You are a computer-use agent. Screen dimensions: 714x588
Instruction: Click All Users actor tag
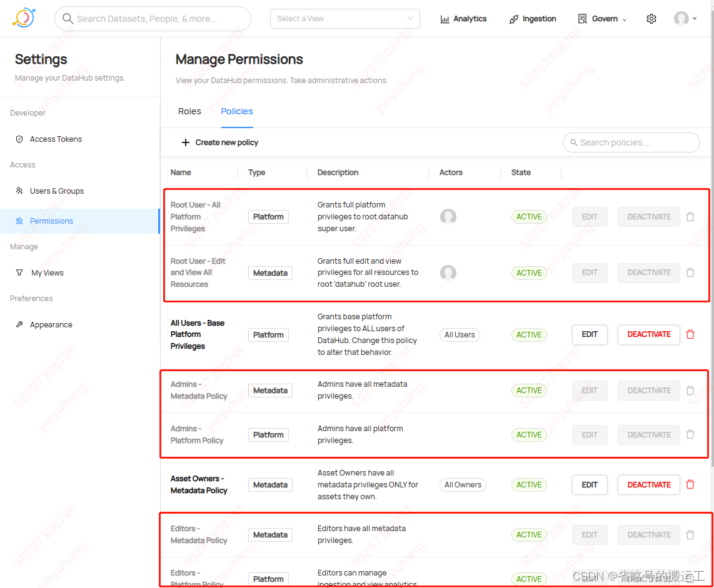point(460,335)
